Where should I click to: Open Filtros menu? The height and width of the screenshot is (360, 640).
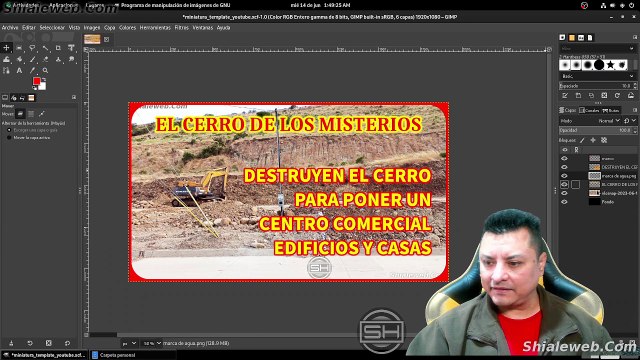[x=182, y=28]
